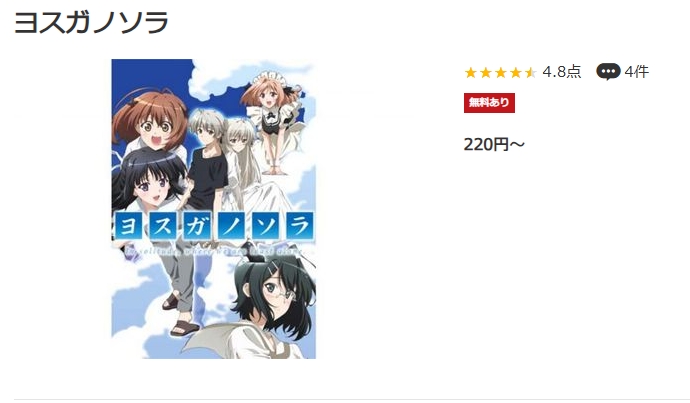
Task: Click the 4.8点 rating score
Action: pos(562,72)
